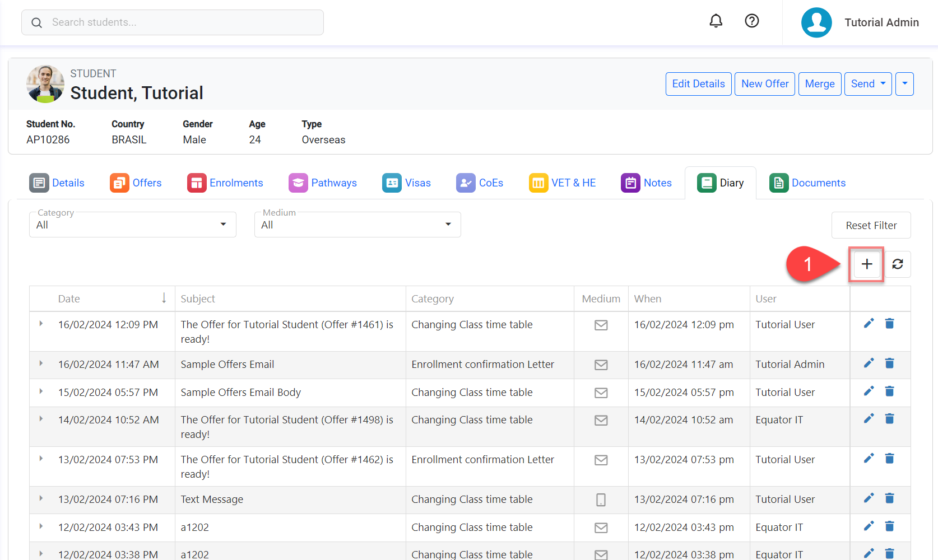Edit the Text Message diary entry
The image size is (938, 560).
(869, 498)
